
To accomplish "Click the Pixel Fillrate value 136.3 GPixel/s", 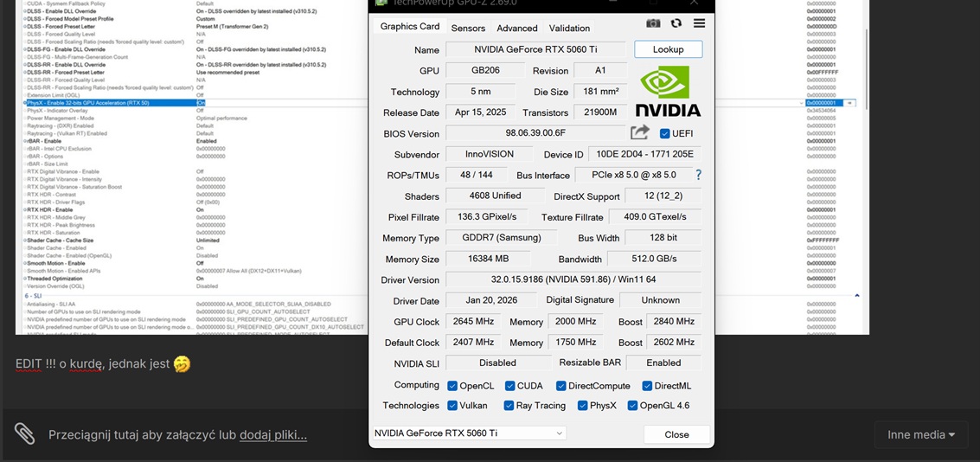I will tap(486, 217).
